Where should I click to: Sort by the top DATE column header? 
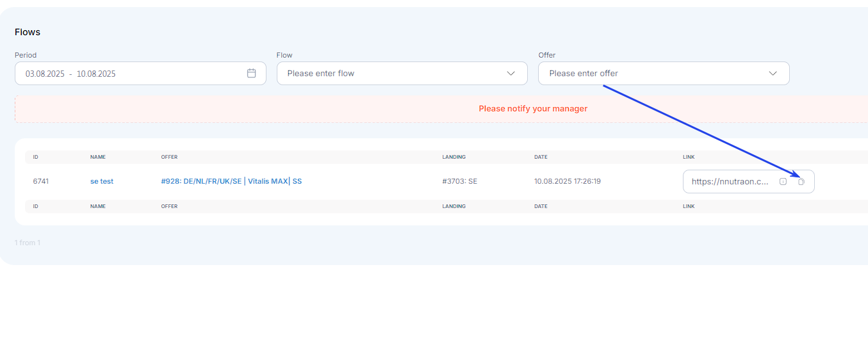[541, 157]
